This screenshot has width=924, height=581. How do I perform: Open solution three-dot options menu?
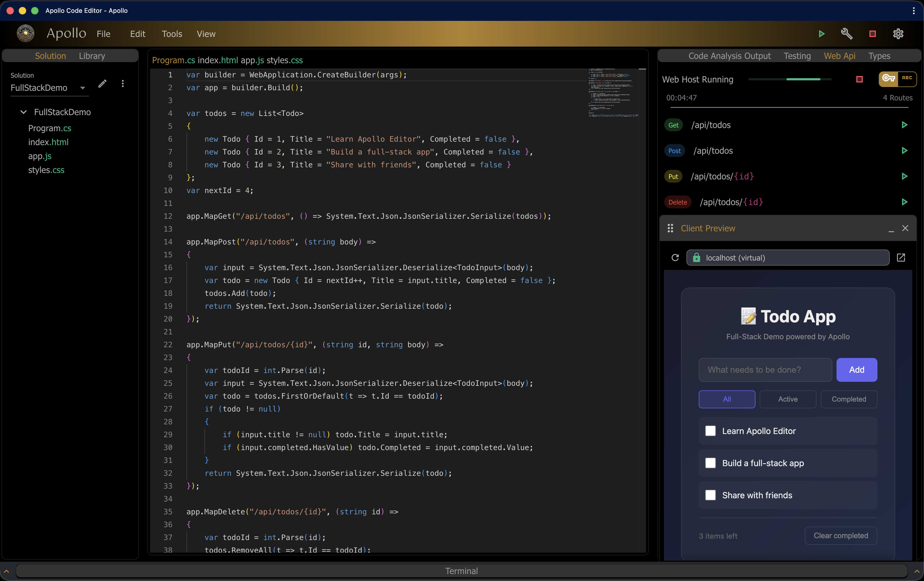123,84
